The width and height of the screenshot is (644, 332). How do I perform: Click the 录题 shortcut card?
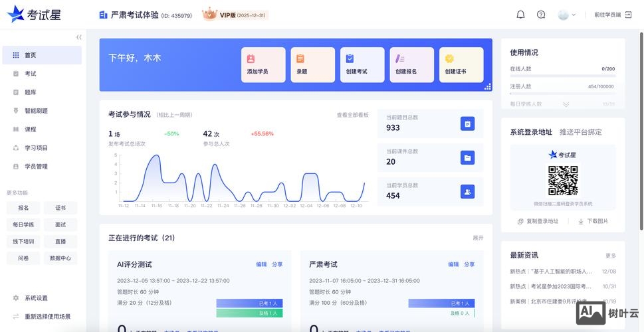pos(313,65)
